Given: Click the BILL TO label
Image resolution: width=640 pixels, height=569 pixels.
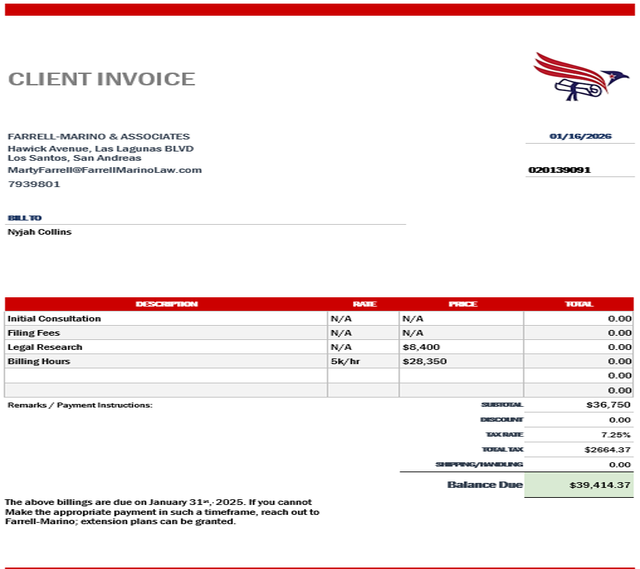Looking at the screenshot, I should (24, 218).
